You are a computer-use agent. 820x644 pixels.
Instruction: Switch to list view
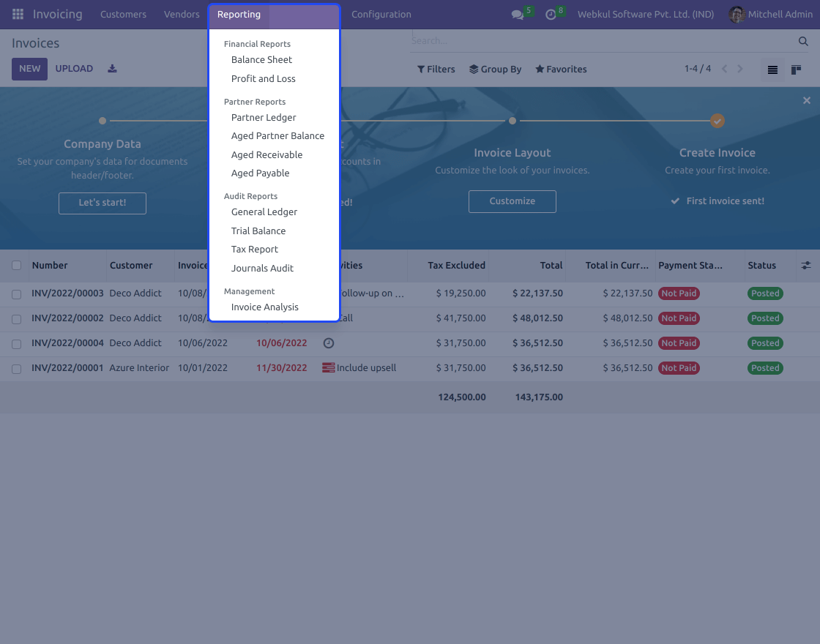point(772,70)
